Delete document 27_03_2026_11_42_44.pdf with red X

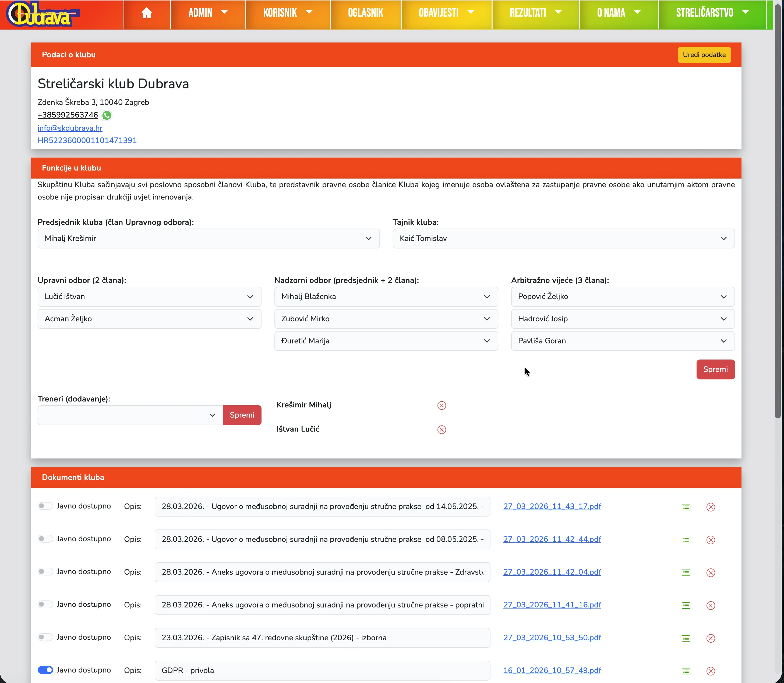(x=710, y=540)
